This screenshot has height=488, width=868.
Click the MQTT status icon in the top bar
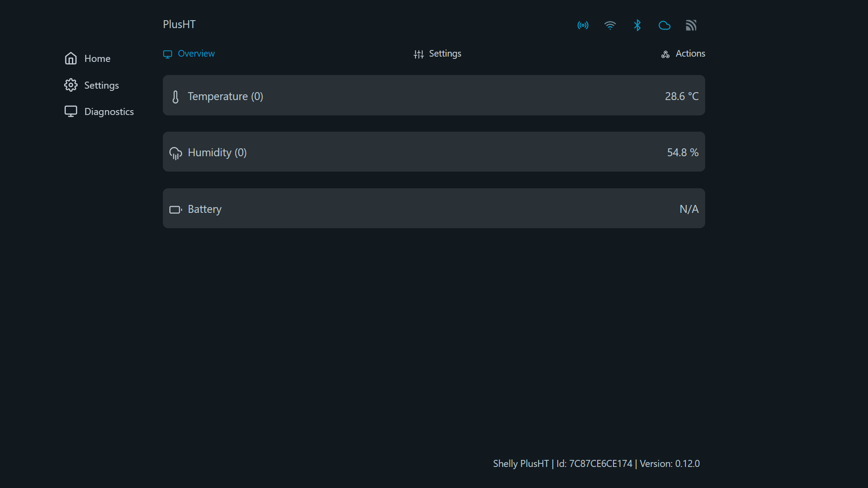[x=691, y=25]
